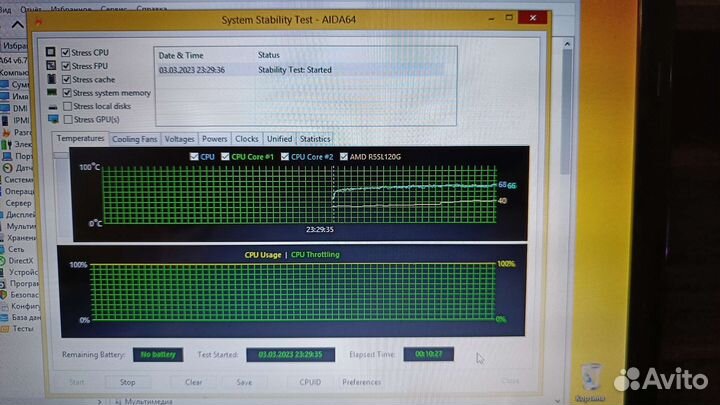Switch to the Statistics tab
The width and height of the screenshot is (720, 405).
pos(315,139)
